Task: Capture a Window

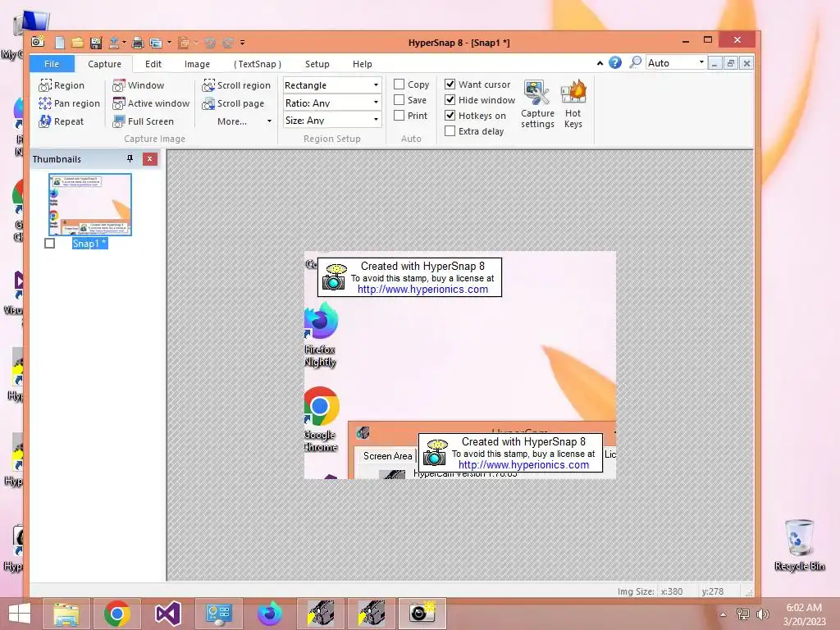Action: [138, 85]
